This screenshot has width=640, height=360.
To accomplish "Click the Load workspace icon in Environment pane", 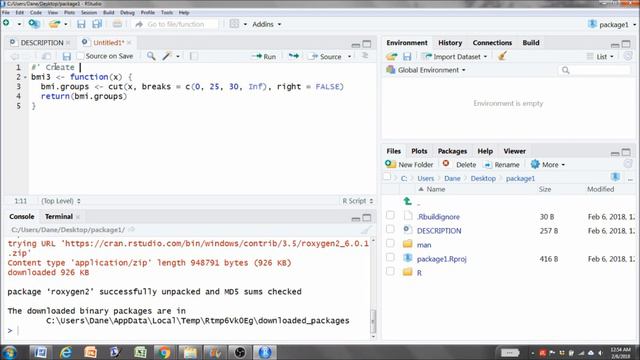I will [392, 56].
